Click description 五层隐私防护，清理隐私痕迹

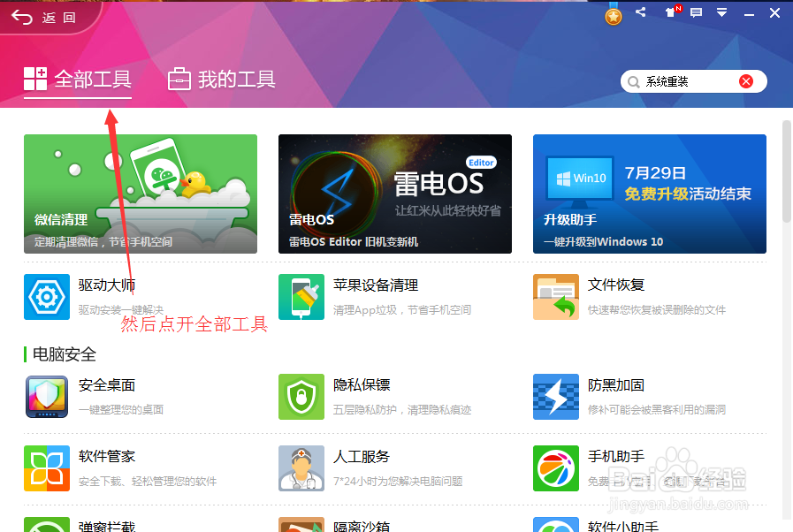pyautogui.click(x=402, y=410)
